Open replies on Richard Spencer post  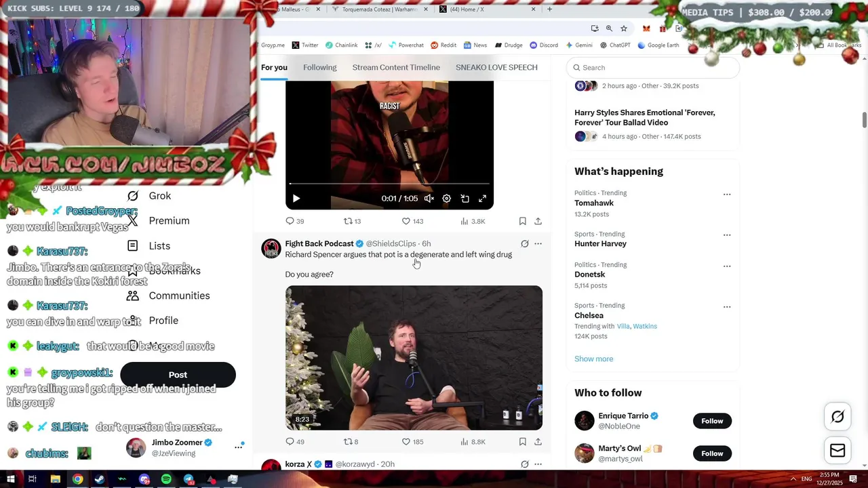295,442
